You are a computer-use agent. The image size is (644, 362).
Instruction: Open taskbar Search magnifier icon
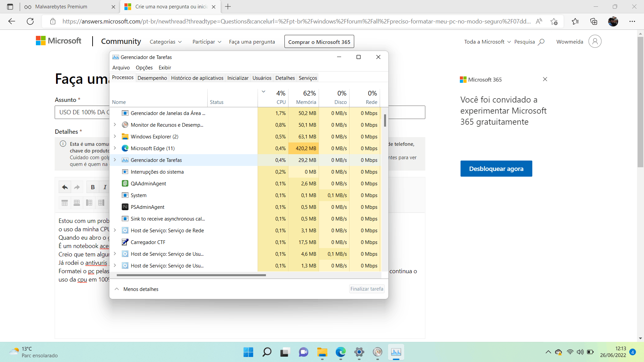[267, 352]
